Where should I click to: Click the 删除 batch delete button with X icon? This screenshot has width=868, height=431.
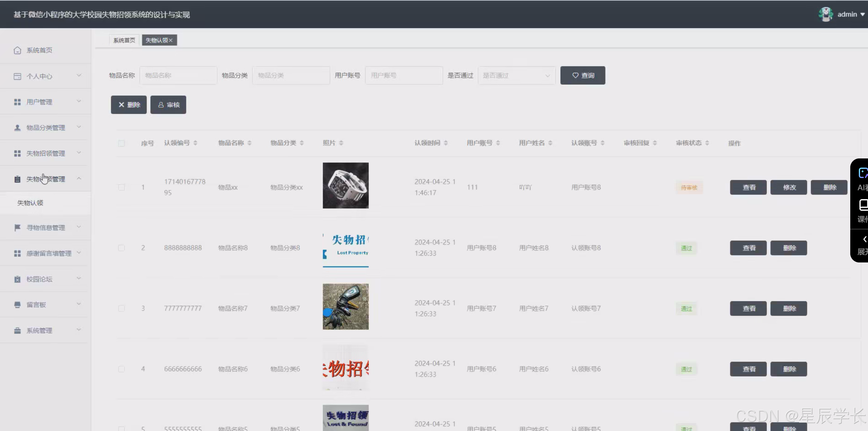click(128, 105)
